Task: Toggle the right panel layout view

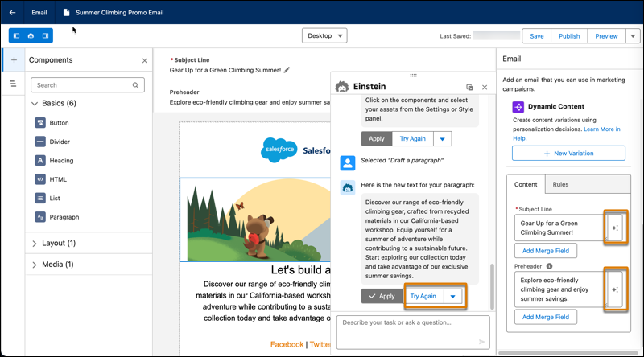Action: (45, 35)
